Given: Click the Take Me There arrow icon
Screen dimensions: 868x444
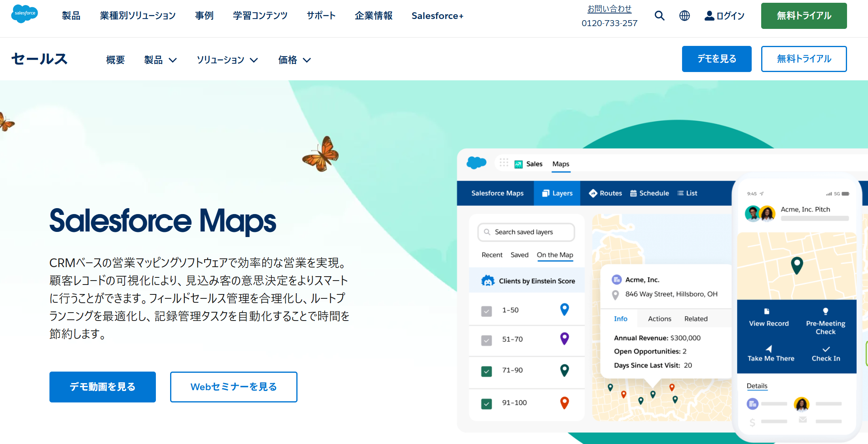Looking at the screenshot, I should tap(769, 349).
